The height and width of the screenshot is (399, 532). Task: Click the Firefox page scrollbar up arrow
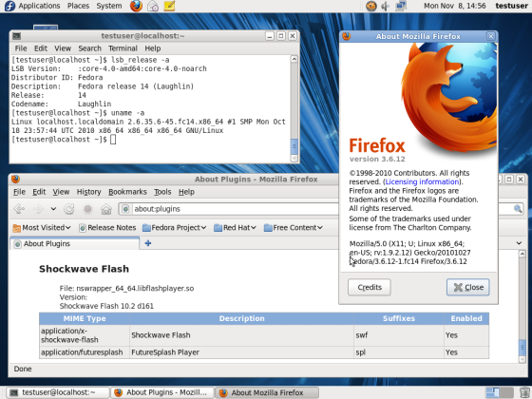point(522,254)
